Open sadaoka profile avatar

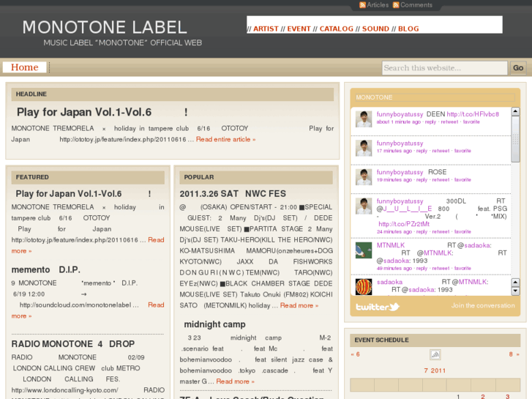click(x=364, y=287)
